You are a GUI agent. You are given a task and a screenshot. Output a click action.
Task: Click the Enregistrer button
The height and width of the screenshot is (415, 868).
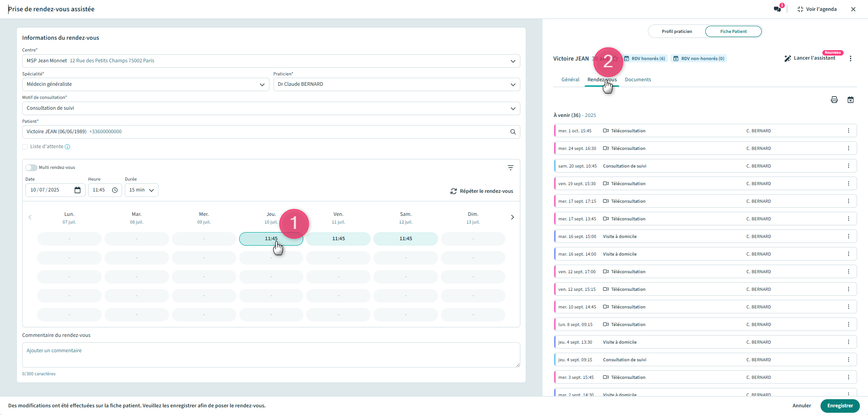coord(840,406)
